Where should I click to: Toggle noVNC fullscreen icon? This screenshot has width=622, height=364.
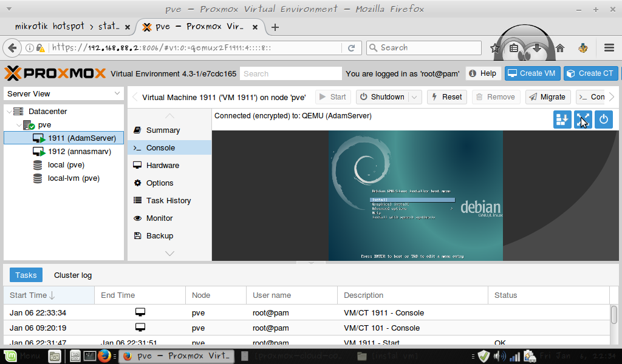583,120
